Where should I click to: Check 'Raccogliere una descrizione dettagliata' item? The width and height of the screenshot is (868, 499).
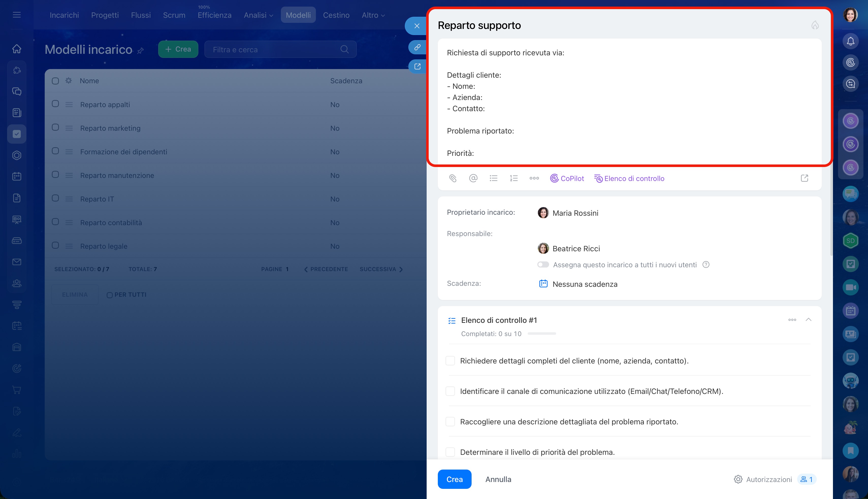450,422
